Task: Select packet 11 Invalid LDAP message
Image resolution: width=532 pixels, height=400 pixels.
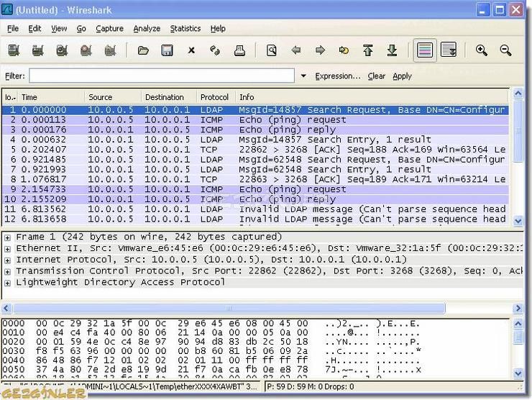Action: click(255, 209)
